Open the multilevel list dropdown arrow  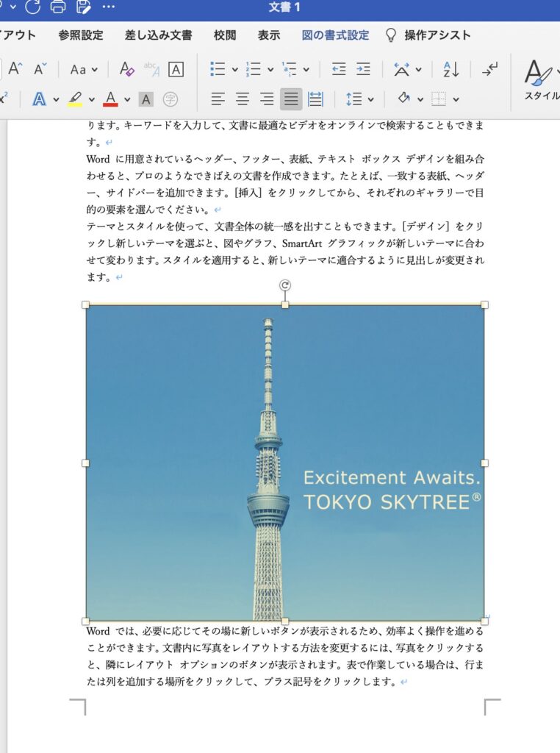[306, 70]
